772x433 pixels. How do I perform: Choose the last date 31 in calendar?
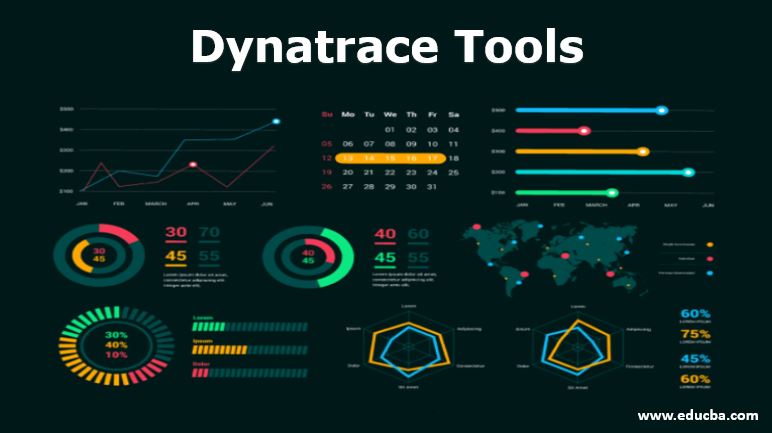pyautogui.click(x=432, y=187)
